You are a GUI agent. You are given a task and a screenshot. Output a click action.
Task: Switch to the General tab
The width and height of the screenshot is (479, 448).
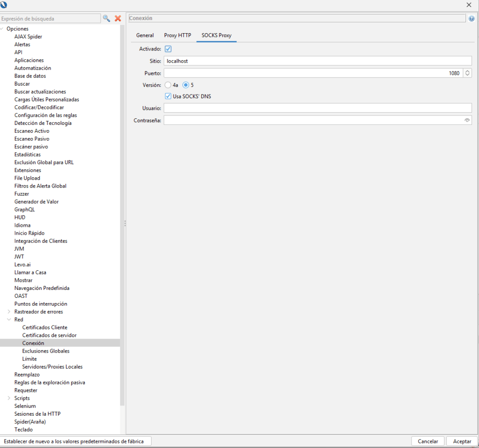pyautogui.click(x=145, y=35)
